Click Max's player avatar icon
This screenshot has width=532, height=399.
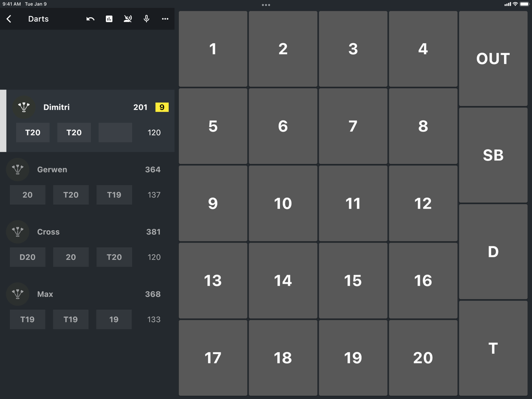18,294
